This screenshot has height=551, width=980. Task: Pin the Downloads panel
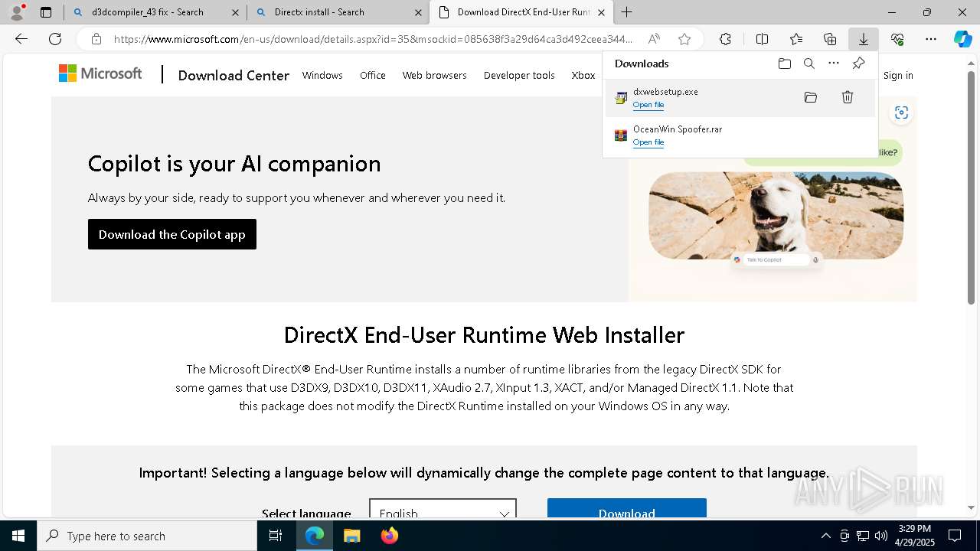[x=858, y=64]
